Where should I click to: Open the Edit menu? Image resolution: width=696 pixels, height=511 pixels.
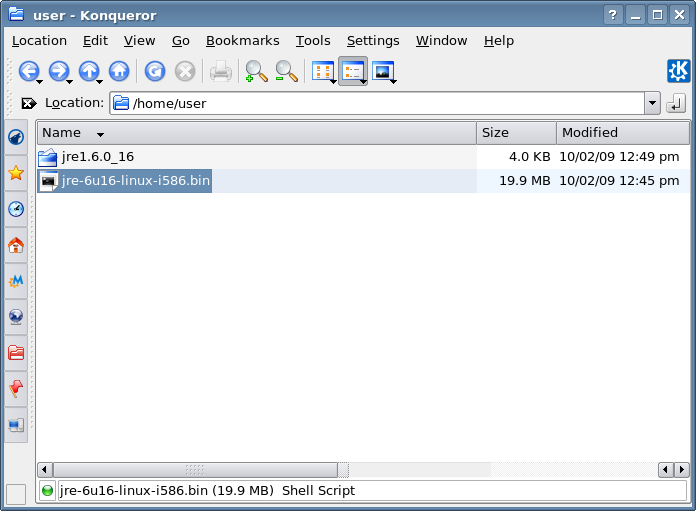95,41
